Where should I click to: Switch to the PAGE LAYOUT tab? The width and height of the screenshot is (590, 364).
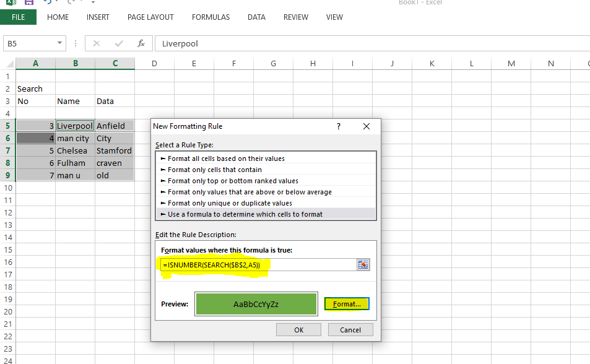point(150,17)
